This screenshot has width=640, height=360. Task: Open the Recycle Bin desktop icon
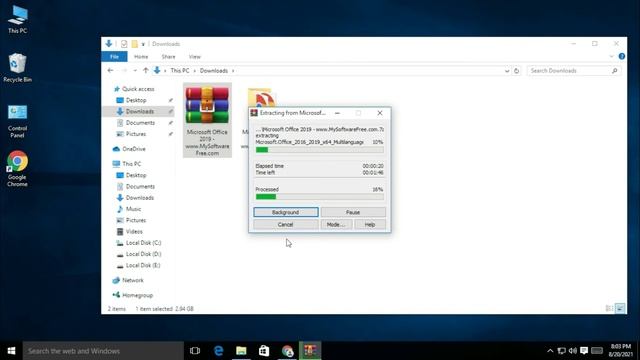[x=17, y=68]
